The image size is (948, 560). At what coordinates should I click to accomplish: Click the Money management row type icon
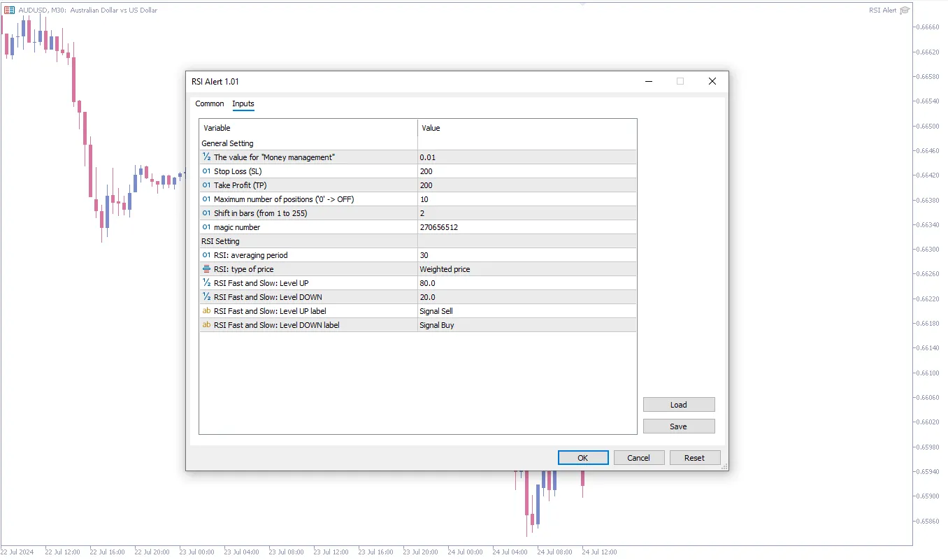tap(206, 157)
